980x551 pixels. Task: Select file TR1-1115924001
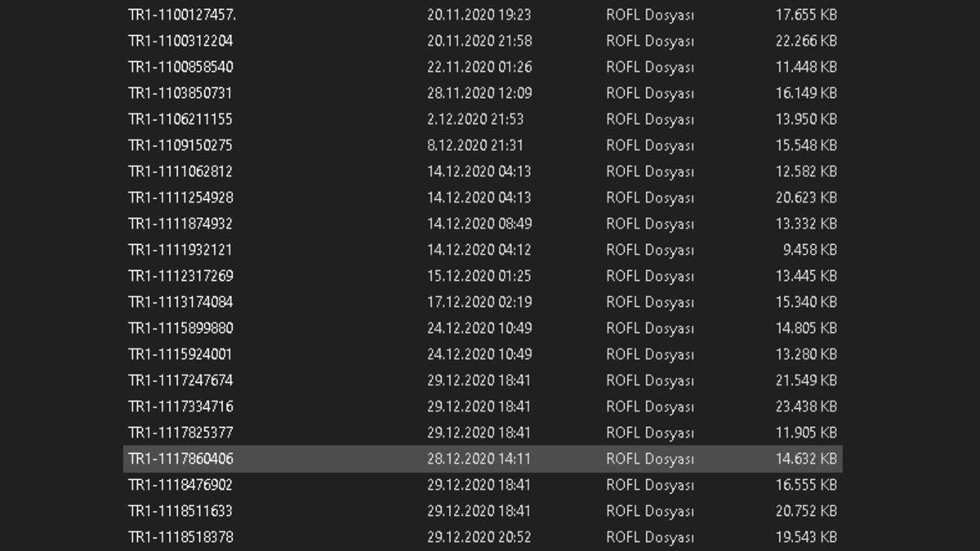coord(482,354)
